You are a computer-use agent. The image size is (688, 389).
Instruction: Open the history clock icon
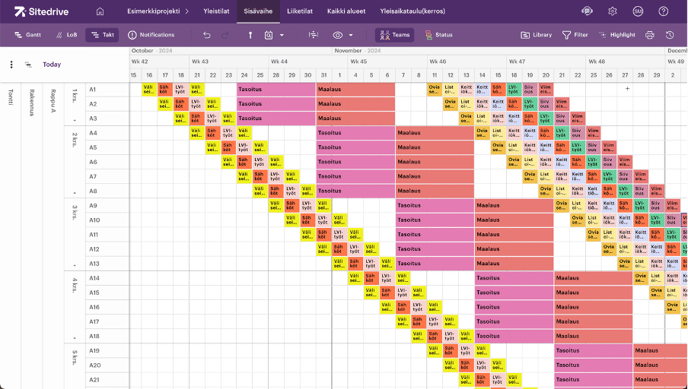coord(670,35)
